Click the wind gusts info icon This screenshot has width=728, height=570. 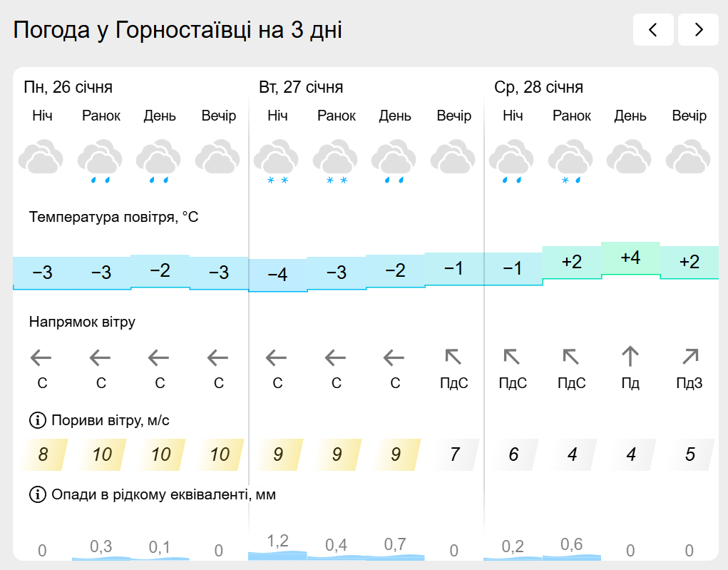37,420
